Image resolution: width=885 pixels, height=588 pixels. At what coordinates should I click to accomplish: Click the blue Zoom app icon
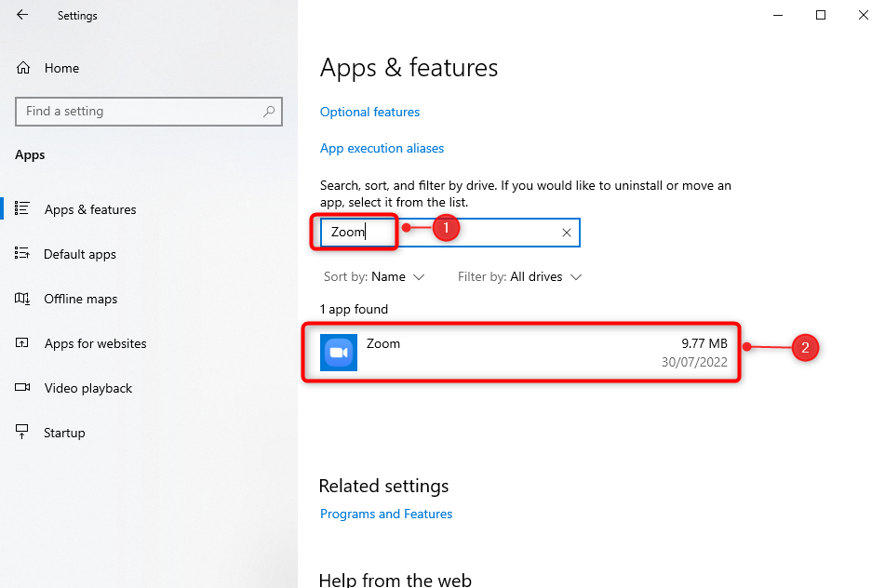pos(339,353)
